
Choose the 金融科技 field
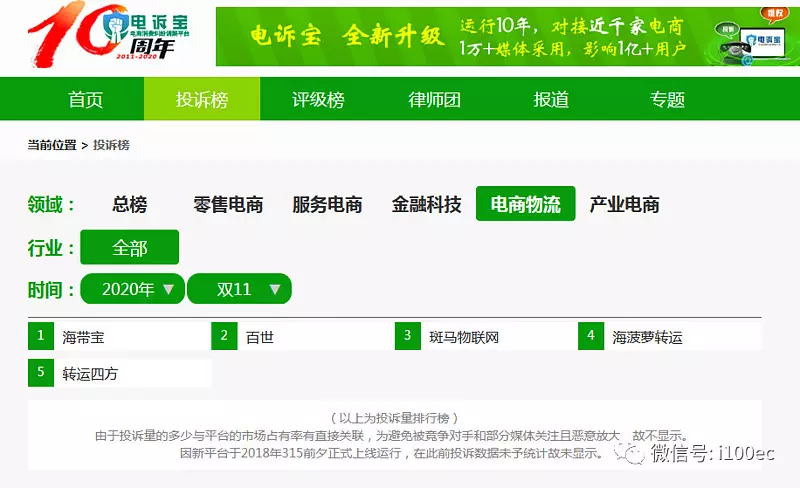[427, 204]
